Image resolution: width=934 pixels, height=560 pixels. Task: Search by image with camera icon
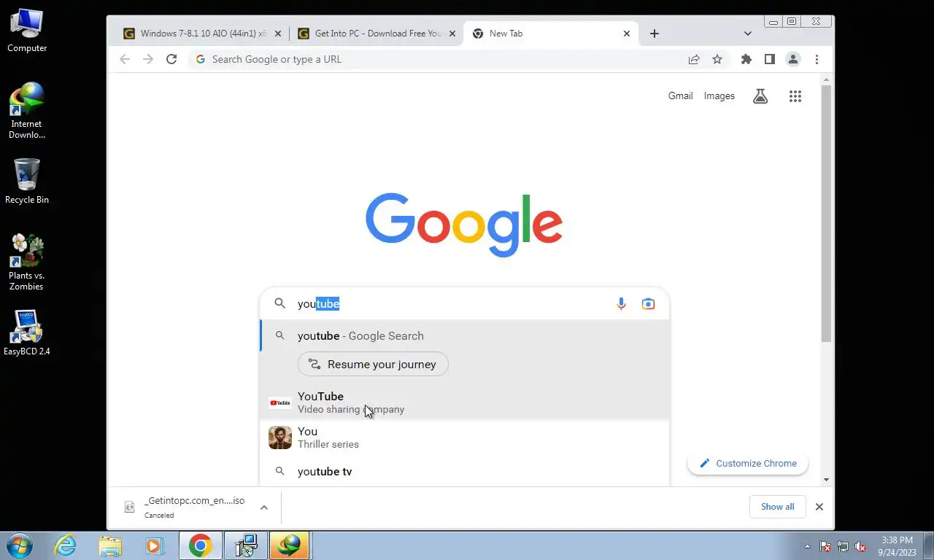pos(648,304)
